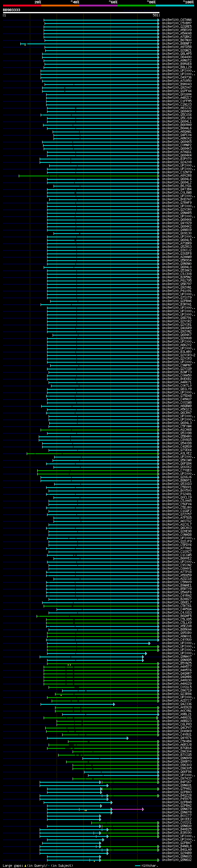Viewport: 197px width, 868px height.
Task: Open the UniRef100_Q4QHR7 hit
Action: [x=177, y=673]
